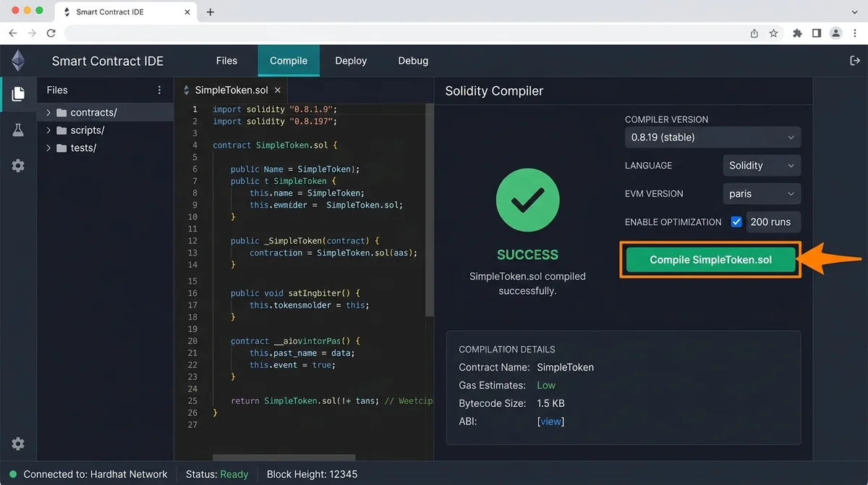Click the logout icon in header

pos(854,61)
